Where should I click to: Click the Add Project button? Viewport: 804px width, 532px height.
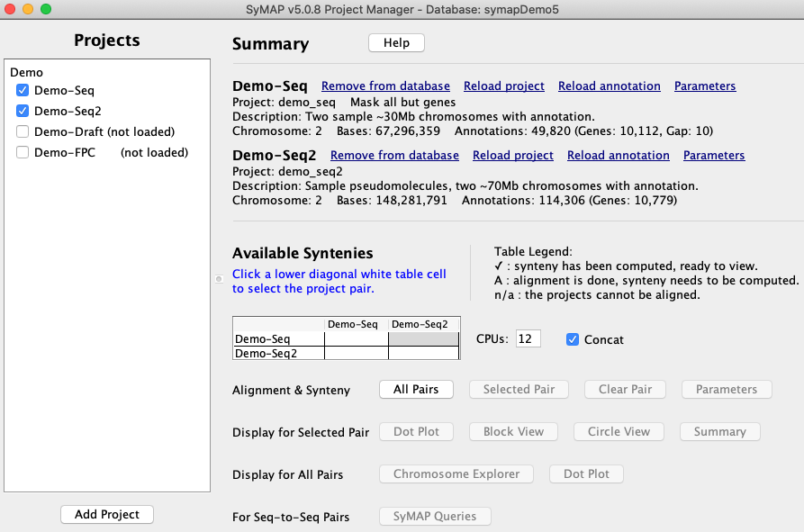click(106, 515)
